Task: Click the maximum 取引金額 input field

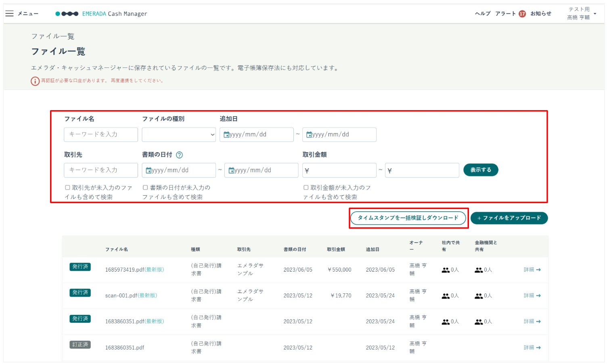Action: (422, 170)
